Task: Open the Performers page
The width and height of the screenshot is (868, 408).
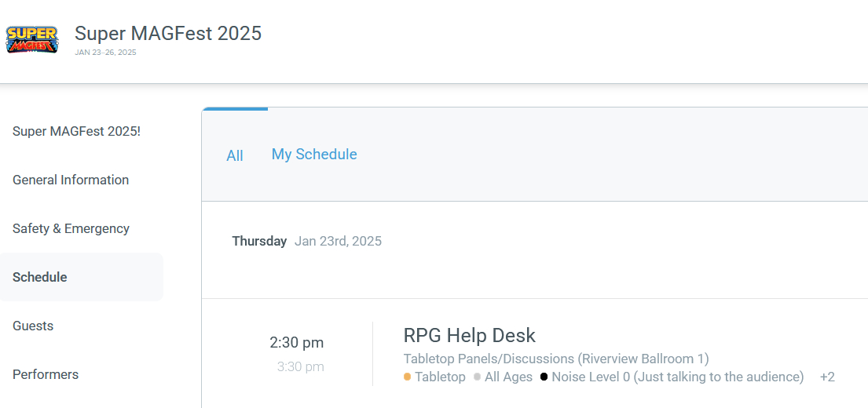Action: 46,374
